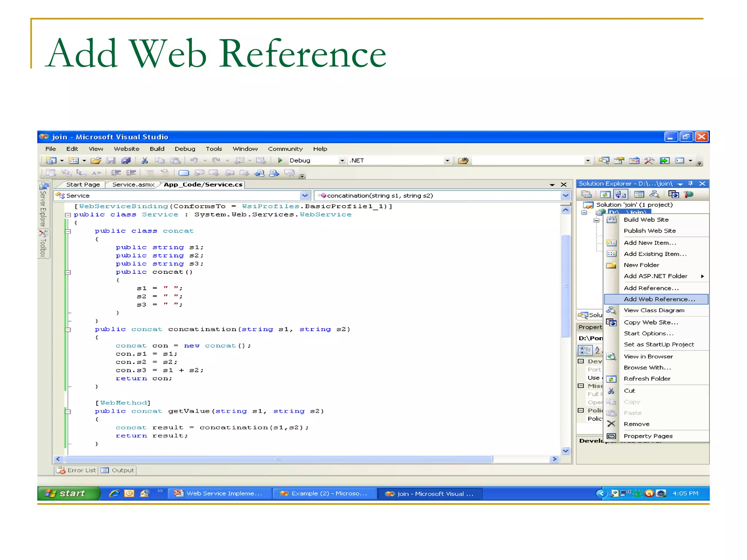The image size is (747, 560).
Task: Increase line indent in text editor toolbar
Action: [131, 173]
